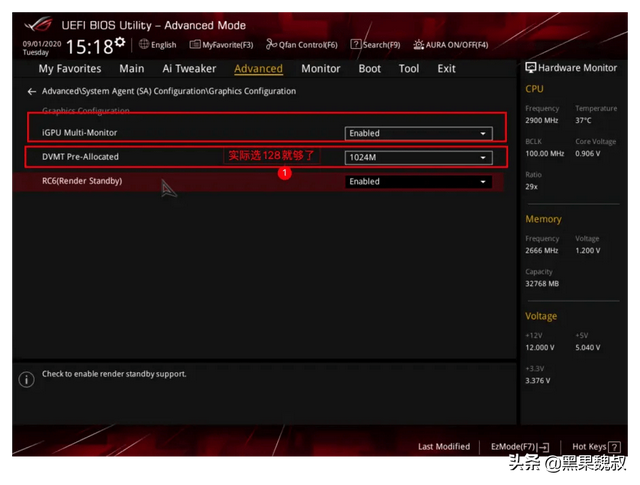Click the settings gear next to the clock
Viewport: 640px width, 485px height.
120,42
